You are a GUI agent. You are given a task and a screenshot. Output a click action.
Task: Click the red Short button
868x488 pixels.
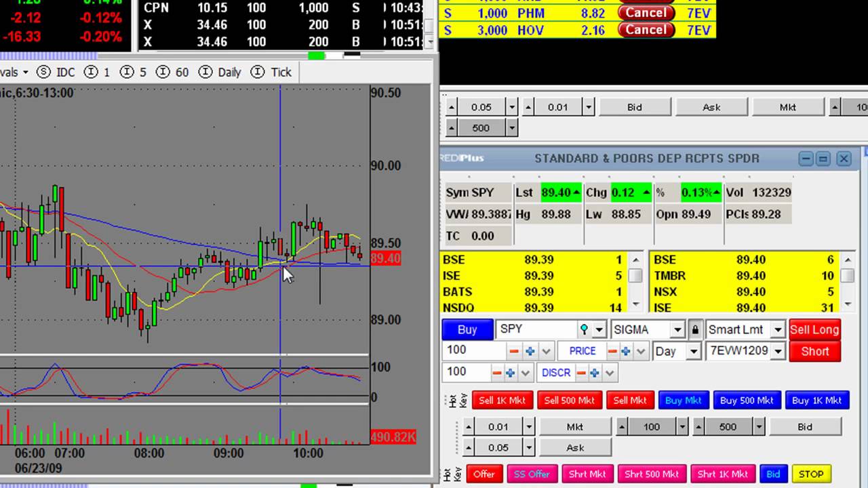coord(814,351)
